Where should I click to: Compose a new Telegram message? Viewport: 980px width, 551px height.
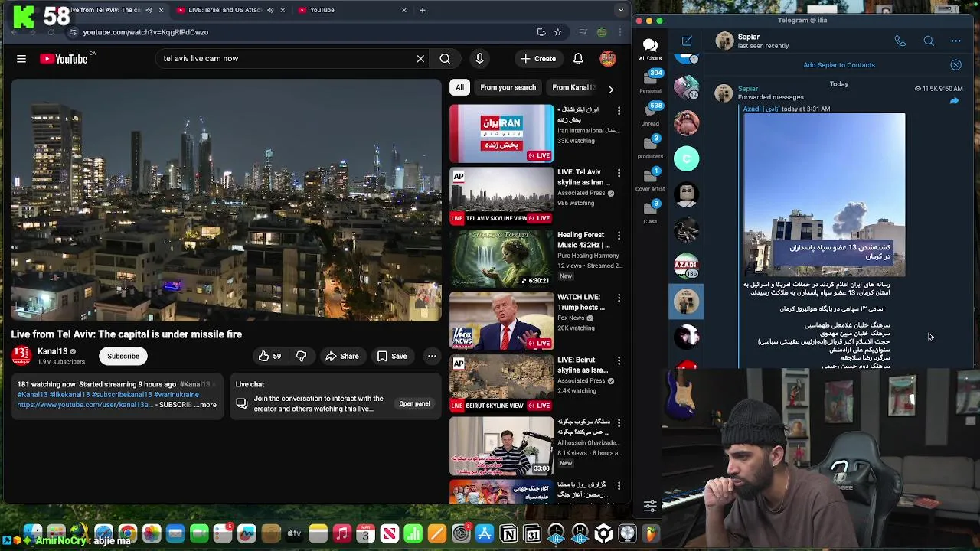[x=687, y=41]
